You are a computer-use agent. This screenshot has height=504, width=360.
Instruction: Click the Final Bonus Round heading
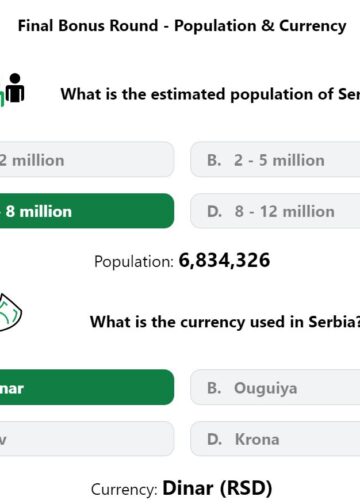pos(182,26)
